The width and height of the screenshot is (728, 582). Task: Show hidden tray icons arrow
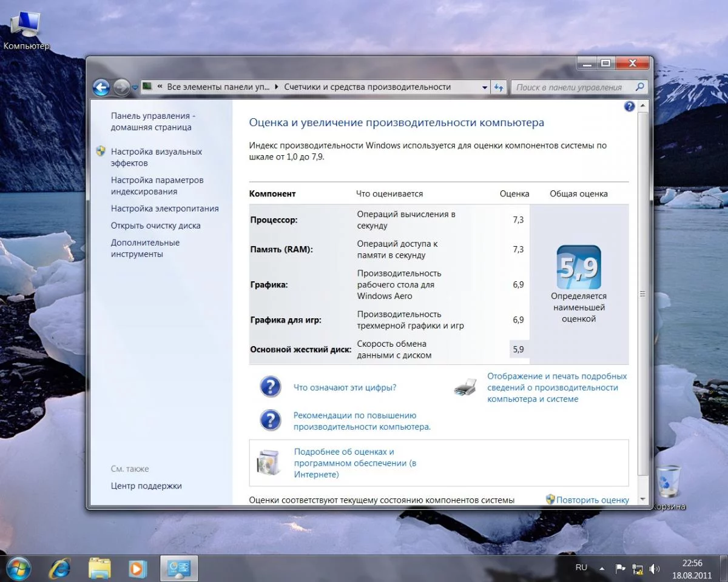coord(602,569)
